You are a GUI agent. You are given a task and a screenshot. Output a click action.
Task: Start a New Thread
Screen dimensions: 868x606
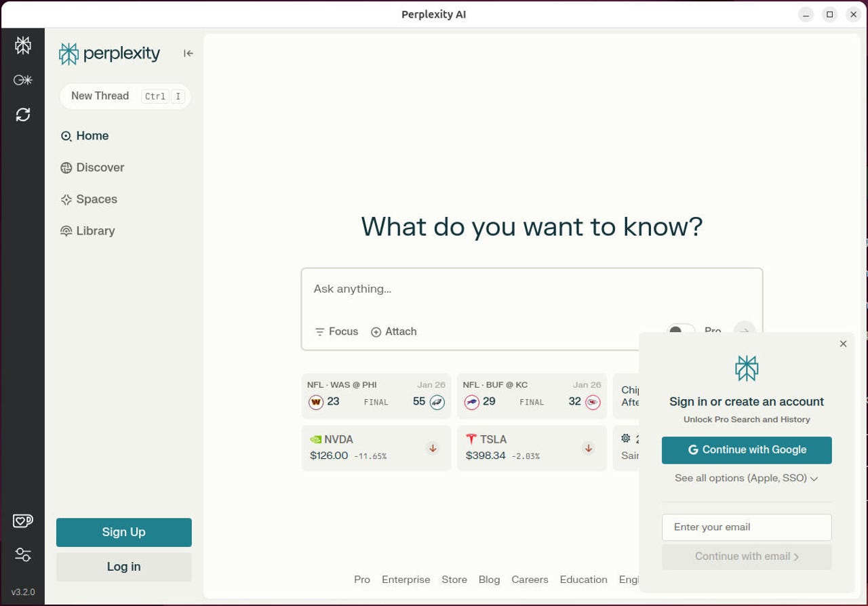coord(125,96)
